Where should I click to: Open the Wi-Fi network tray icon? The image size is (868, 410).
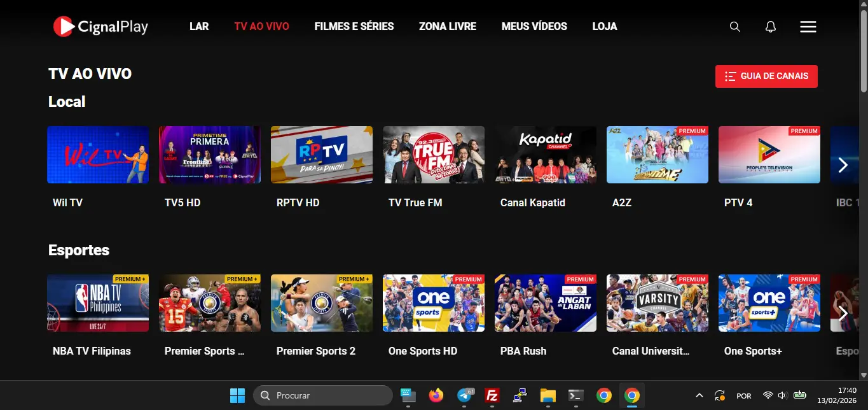click(x=768, y=395)
